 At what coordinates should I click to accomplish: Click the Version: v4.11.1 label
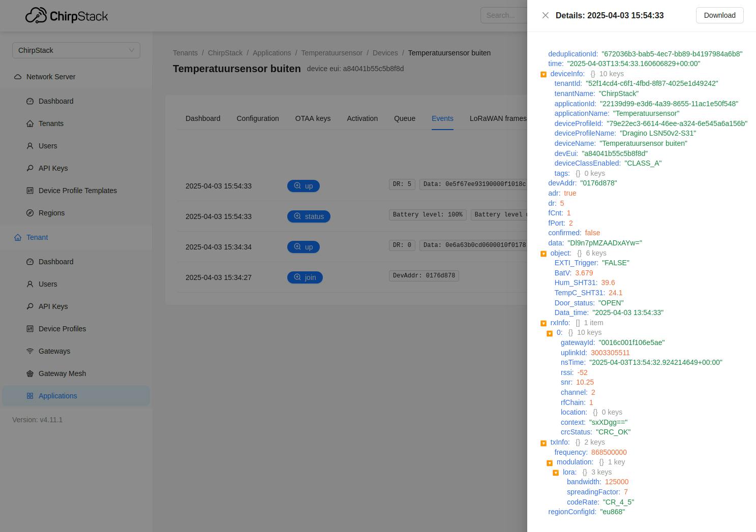[38, 420]
